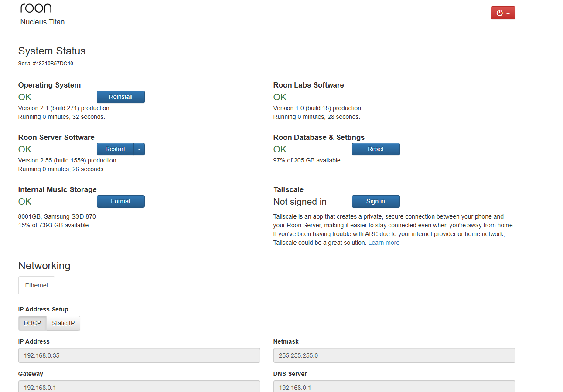The width and height of the screenshot is (563, 392).
Task: Click 'Running 0 minutes, 32 seconds.' text
Action: click(61, 117)
